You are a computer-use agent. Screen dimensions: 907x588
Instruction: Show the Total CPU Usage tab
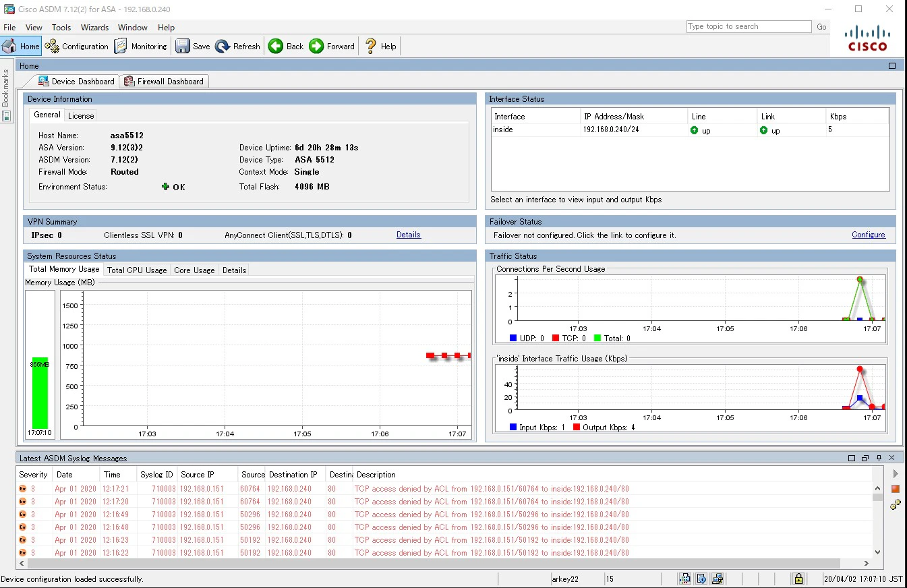tap(137, 270)
